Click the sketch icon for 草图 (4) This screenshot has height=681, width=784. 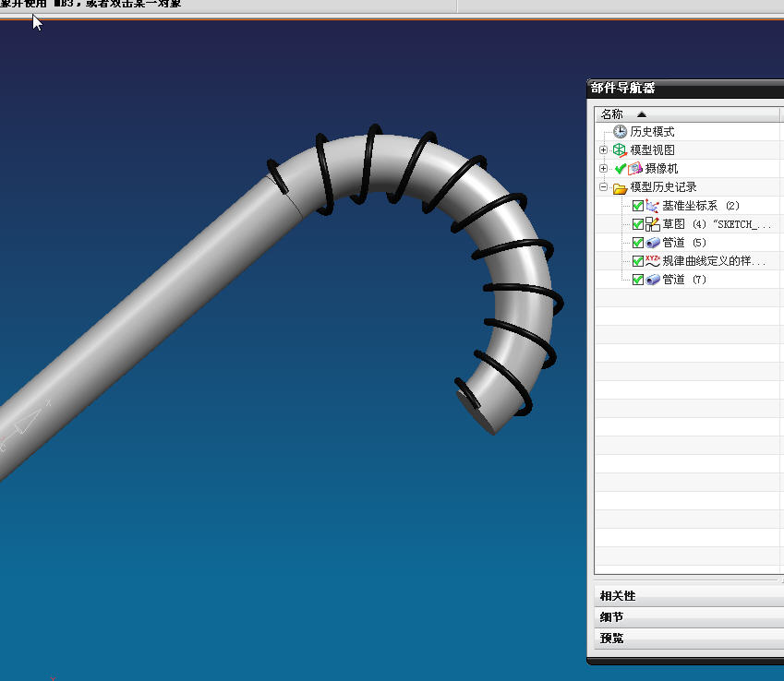(x=652, y=224)
